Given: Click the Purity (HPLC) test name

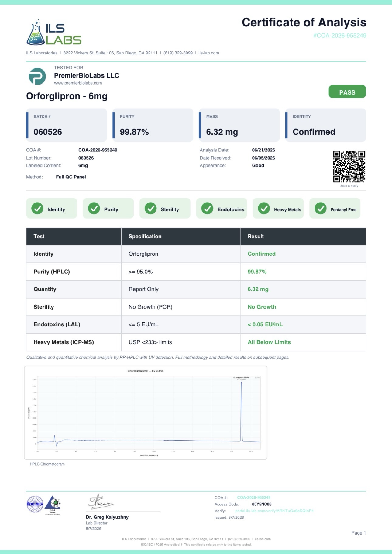Looking at the screenshot, I should click(x=52, y=272).
